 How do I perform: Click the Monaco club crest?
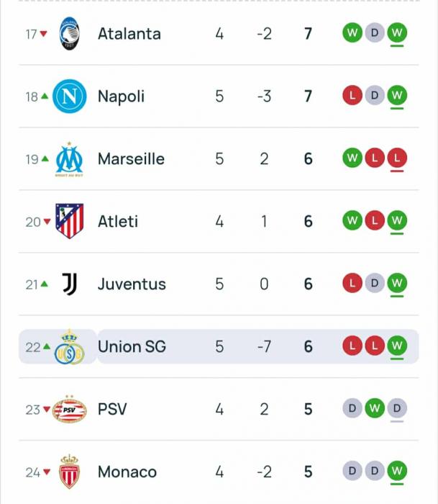(70, 472)
